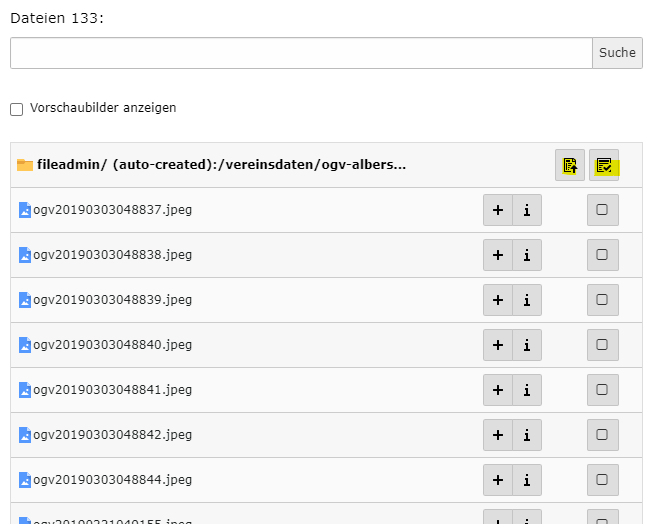Open info for ogv20190303048840.jpeg
The width and height of the screenshot is (650, 524).
[x=527, y=345]
